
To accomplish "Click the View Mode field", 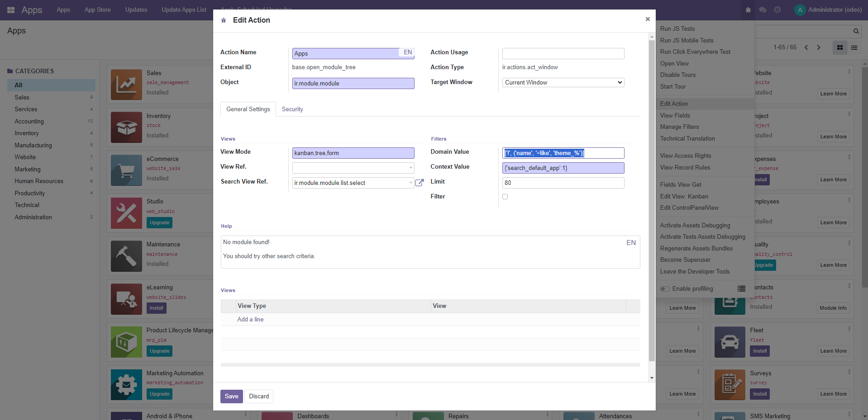I will 353,153.
